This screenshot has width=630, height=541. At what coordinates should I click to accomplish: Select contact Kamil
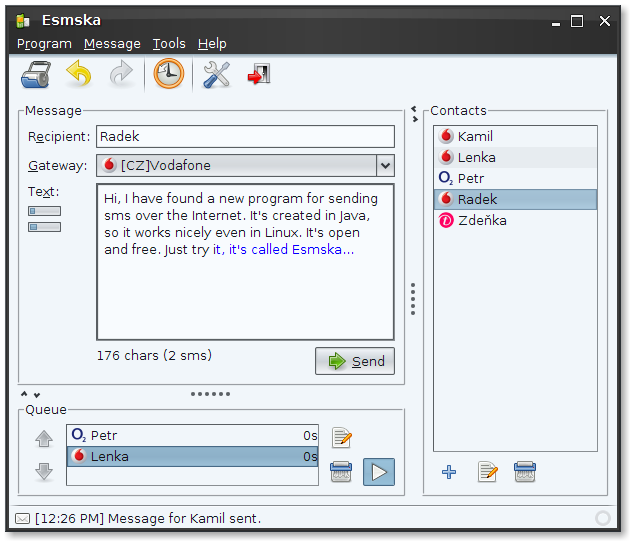coord(515,136)
